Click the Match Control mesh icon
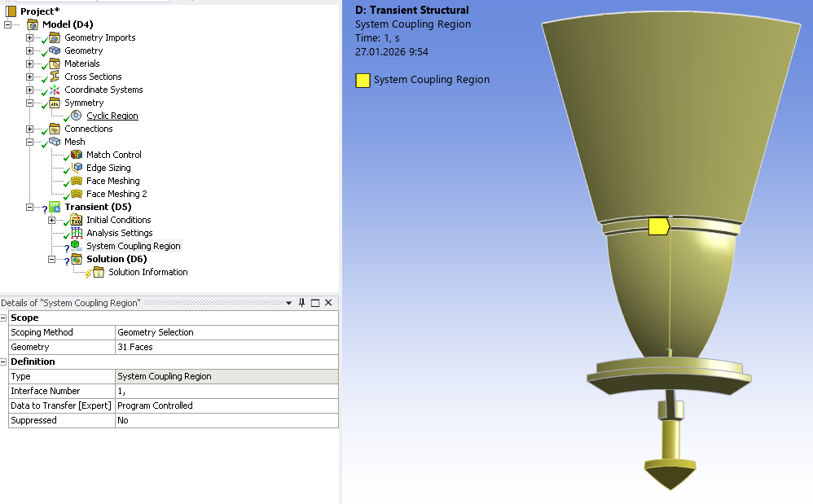This screenshot has height=504, width=813. [77, 155]
